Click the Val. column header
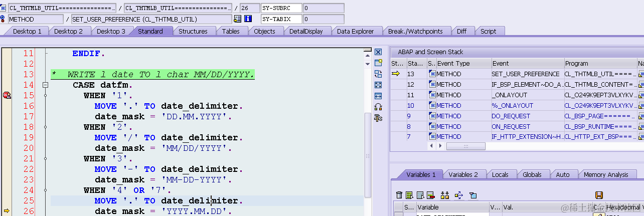 547,207
